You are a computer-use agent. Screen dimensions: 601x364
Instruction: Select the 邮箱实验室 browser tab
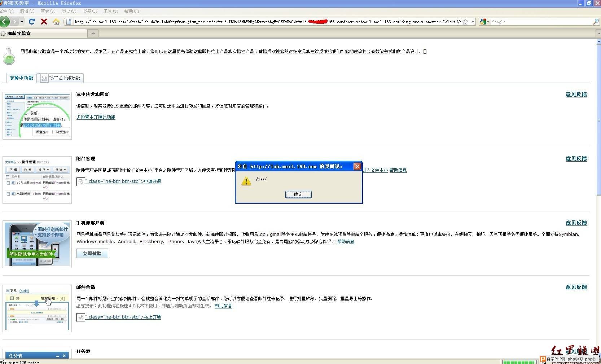pyautogui.click(x=43, y=34)
